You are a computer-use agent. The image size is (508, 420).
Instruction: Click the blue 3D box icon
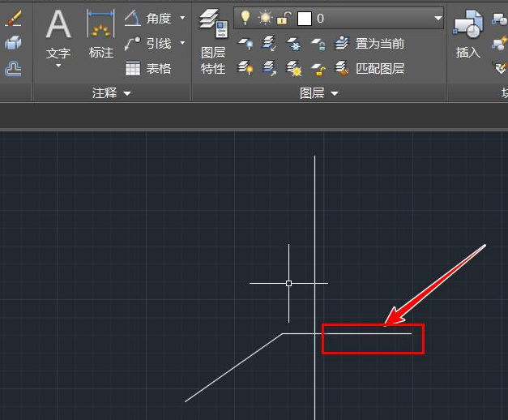coord(13,43)
